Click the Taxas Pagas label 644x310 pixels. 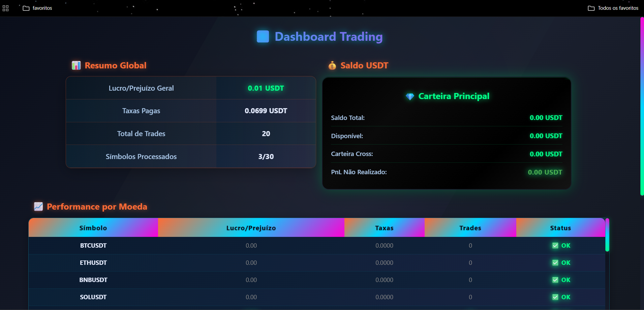pyautogui.click(x=141, y=111)
